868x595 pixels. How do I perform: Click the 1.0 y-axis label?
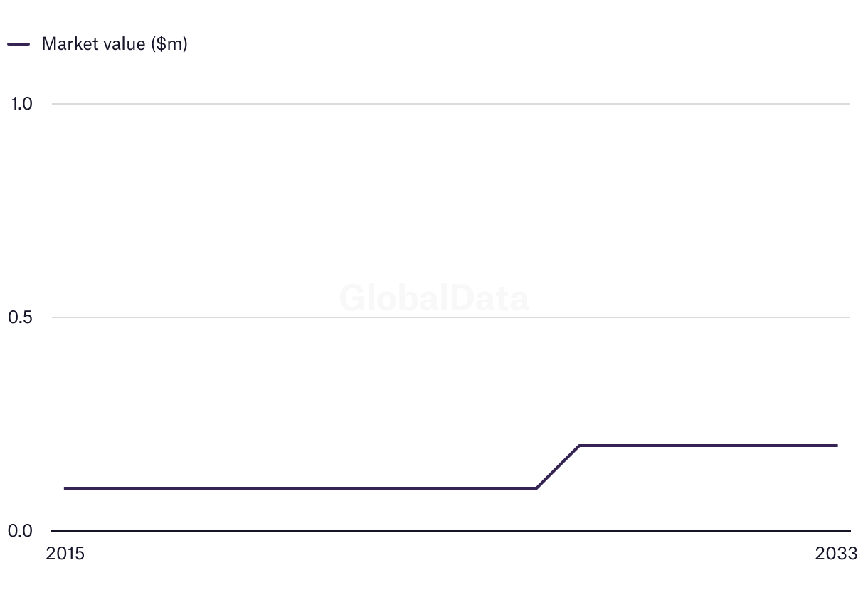tap(21, 104)
